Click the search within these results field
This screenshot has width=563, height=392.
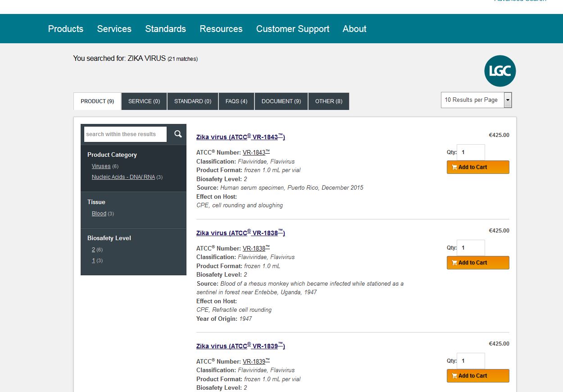click(x=125, y=134)
